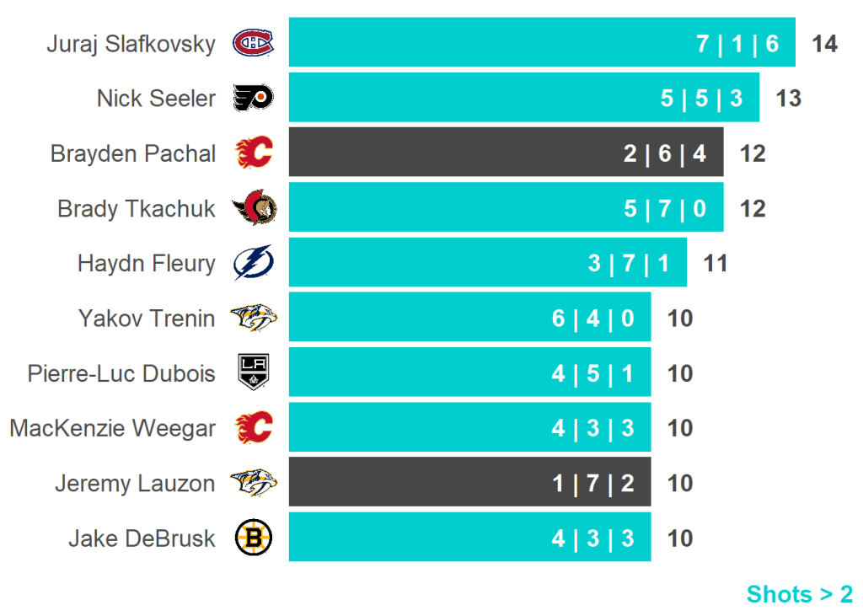Click Jake DeBrusk's player name

pyautogui.click(x=142, y=538)
